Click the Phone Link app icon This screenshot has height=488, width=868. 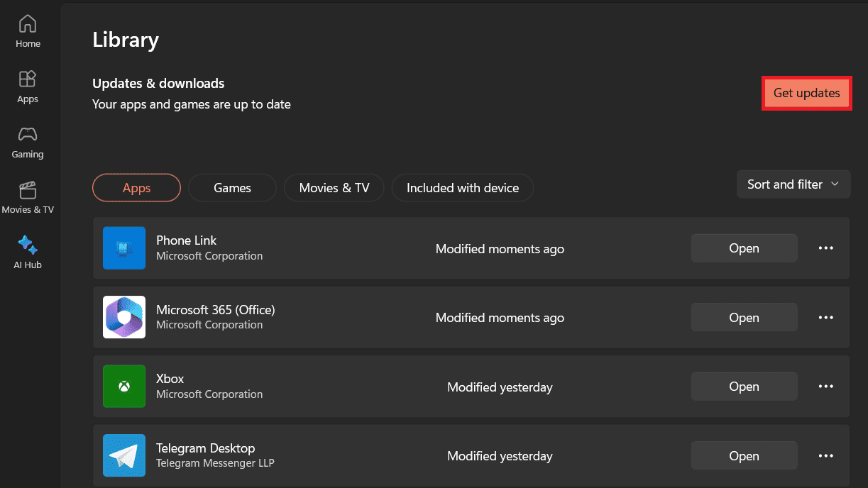[124, 248]
